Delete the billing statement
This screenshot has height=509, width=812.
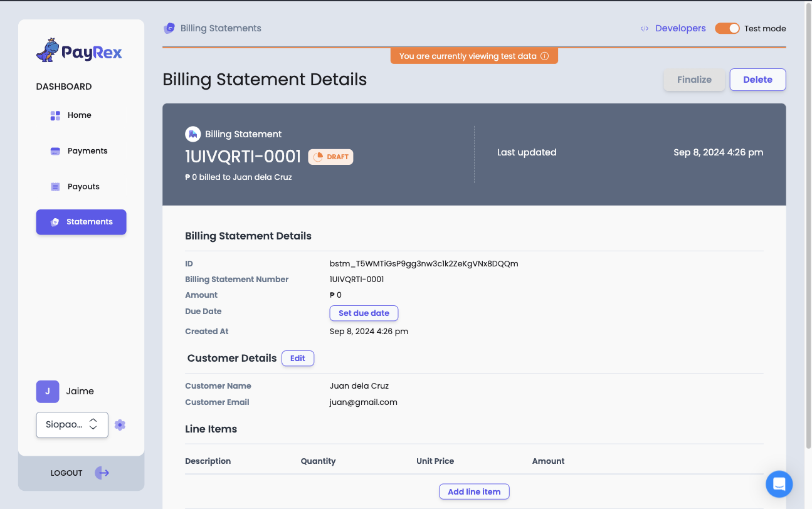coord(757,80)
